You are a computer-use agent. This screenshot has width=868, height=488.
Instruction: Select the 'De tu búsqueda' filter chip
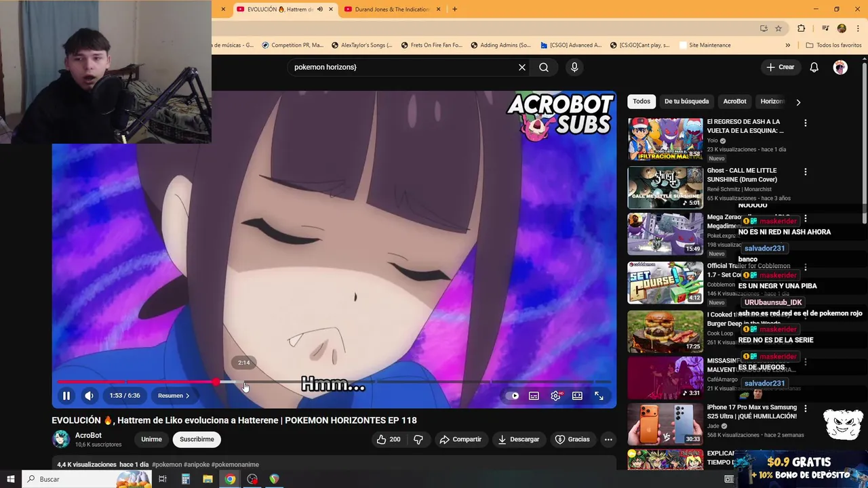[686, 102]
